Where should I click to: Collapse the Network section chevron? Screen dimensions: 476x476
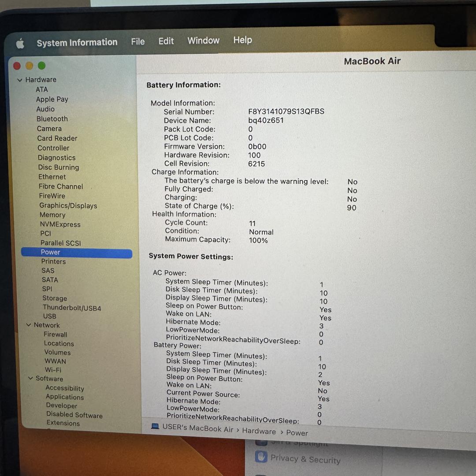click(29, 325)
